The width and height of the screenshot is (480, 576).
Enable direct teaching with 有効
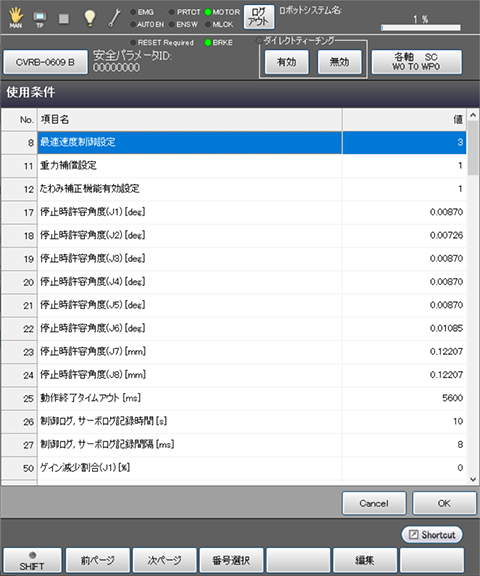pos(286,62)
